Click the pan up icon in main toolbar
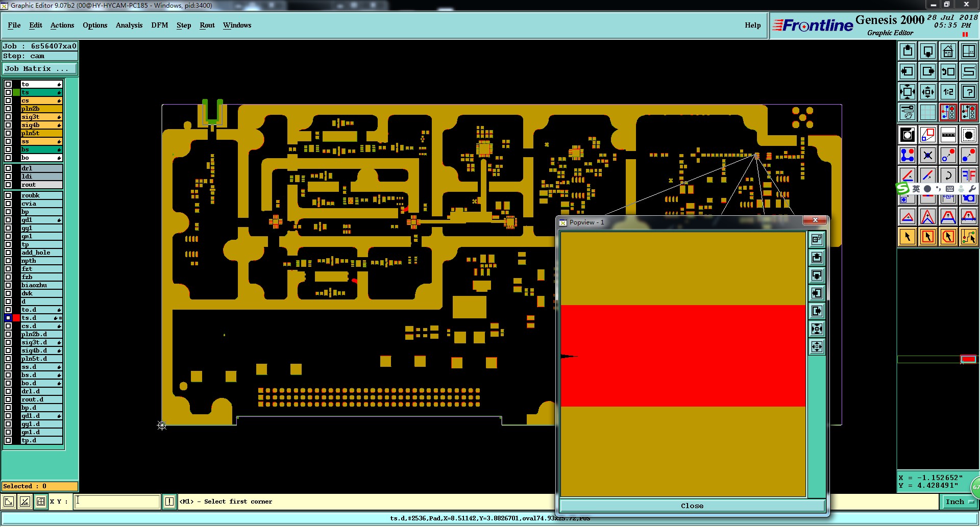 tap(908, 51)
